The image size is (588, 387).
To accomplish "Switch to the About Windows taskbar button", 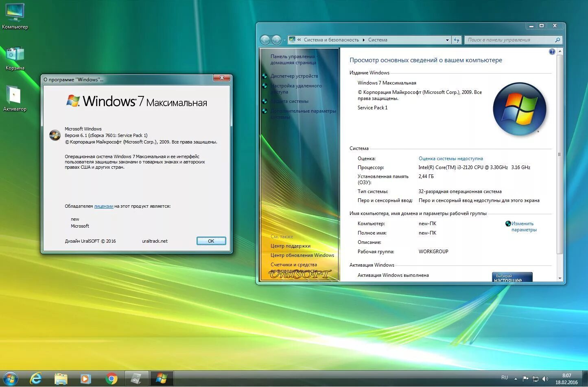I will click(162, 378).
